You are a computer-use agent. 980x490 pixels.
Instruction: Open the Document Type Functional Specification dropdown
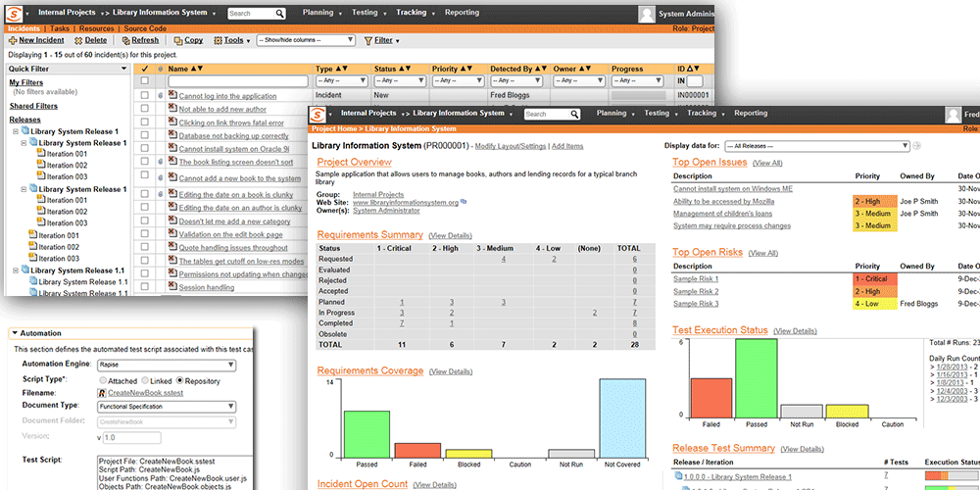point(167,407)
